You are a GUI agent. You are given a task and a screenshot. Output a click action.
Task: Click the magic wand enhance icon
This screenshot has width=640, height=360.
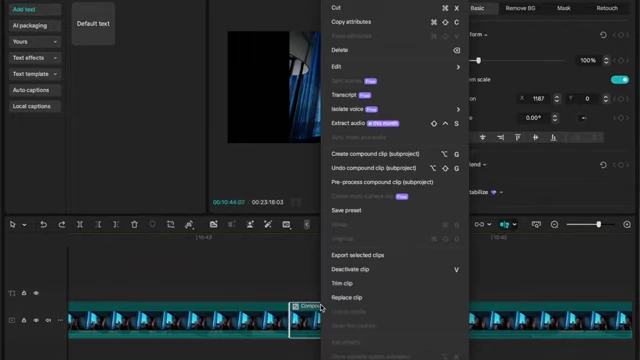pos(268,224)
